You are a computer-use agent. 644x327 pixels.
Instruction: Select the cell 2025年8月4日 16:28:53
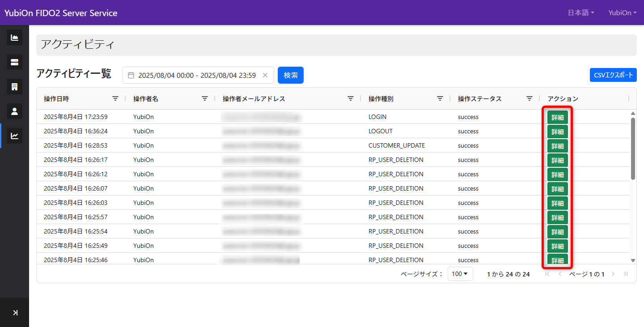tap(76, 145)
